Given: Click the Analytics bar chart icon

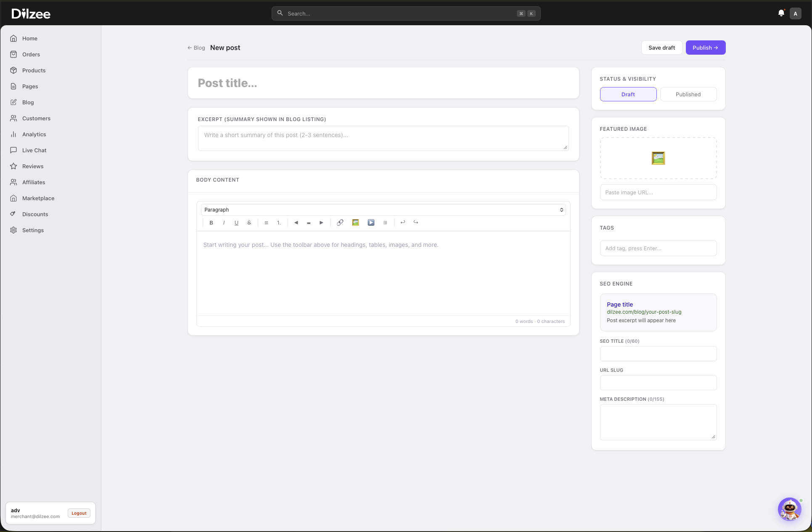Looking at the screenshot, I should coord(13,134).
